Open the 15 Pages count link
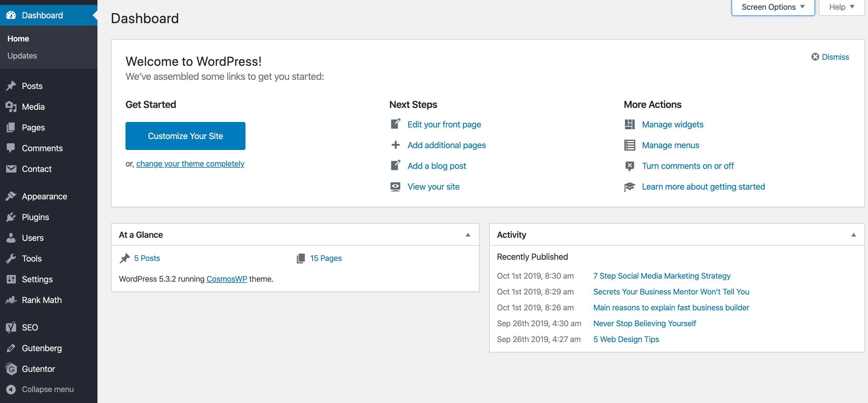Screen dimensions: 868x403 [326, 258]
